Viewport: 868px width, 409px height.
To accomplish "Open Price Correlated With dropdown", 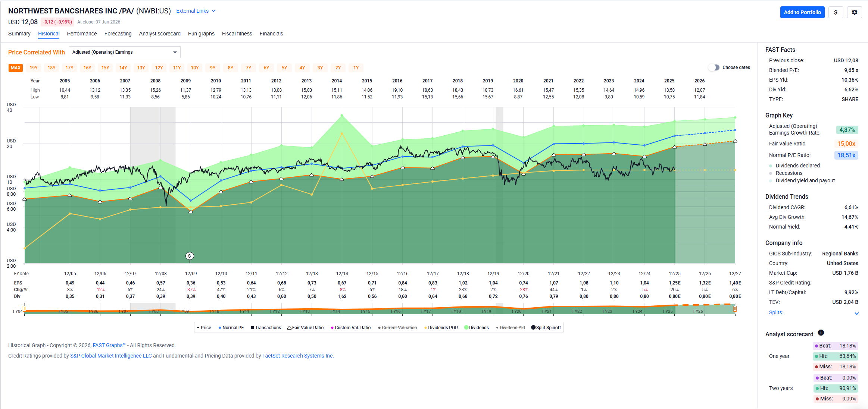I will point(124,52).
